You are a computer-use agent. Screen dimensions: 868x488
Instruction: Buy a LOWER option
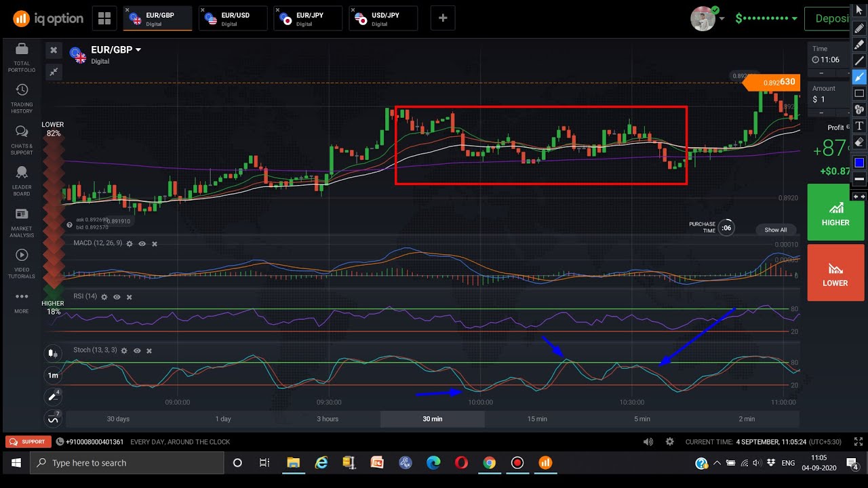(835, 272)
